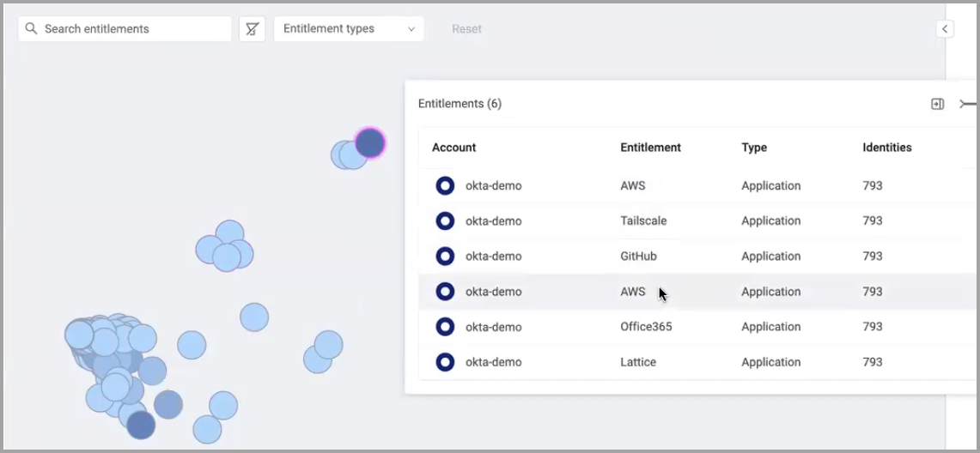The image size is (980, 453).
Task: Select the GitHub entitlement name
Action: (x=639, y=257)
